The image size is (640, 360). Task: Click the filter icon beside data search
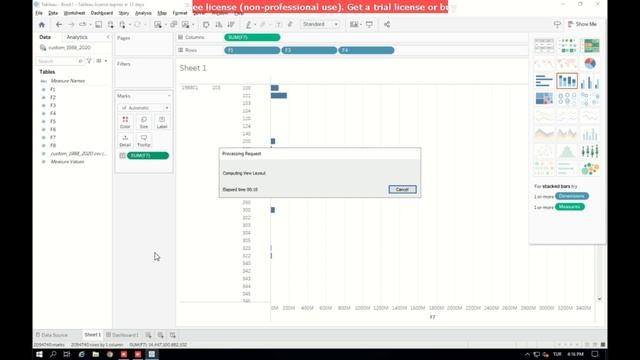pyautogui.click(x=89, y=61)
